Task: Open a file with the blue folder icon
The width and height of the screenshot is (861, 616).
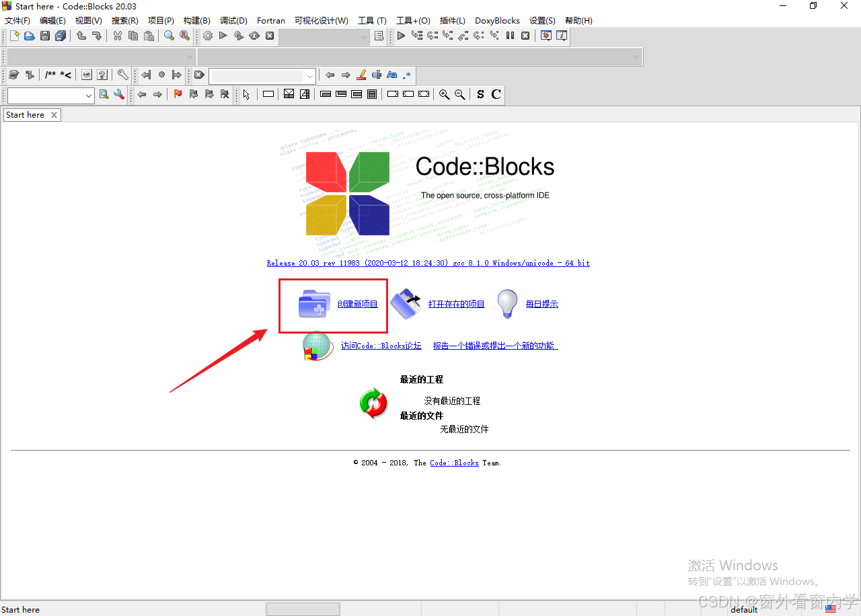Action: (30, 36)
